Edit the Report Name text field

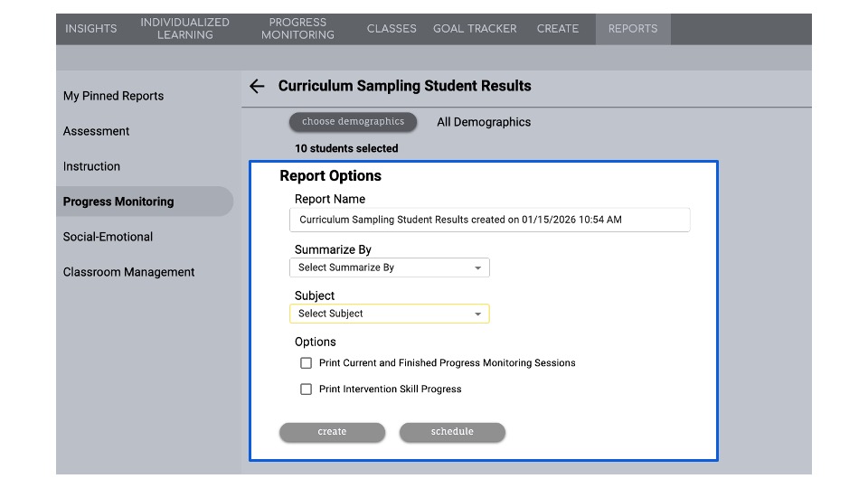[489, 220]
